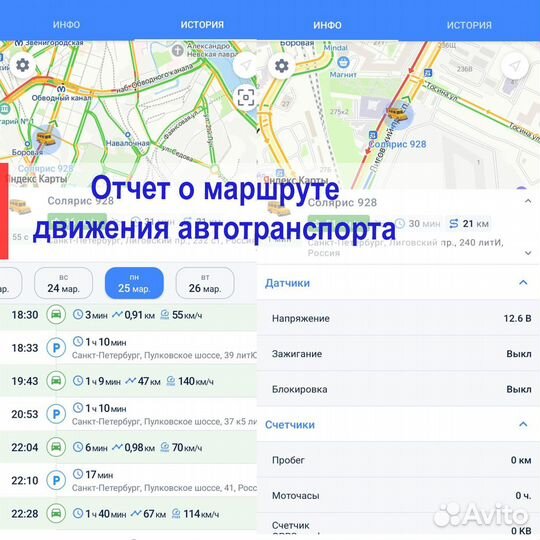This screenshot has height=540, width=540.
Task: Tap the Зажигание row
Action: click(398, 354)
